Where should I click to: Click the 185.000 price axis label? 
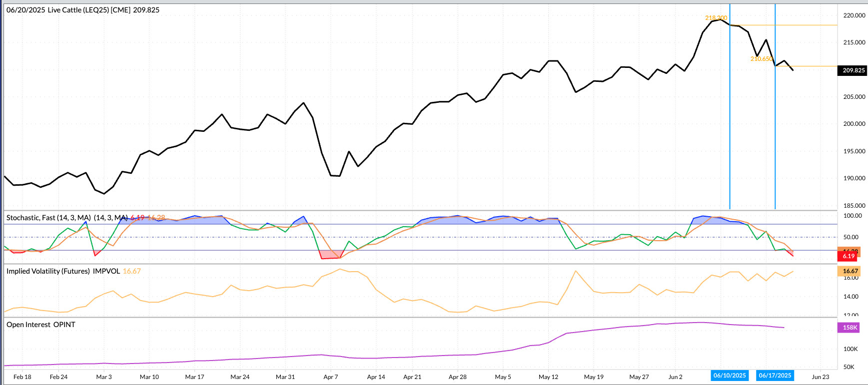point(854,205)
